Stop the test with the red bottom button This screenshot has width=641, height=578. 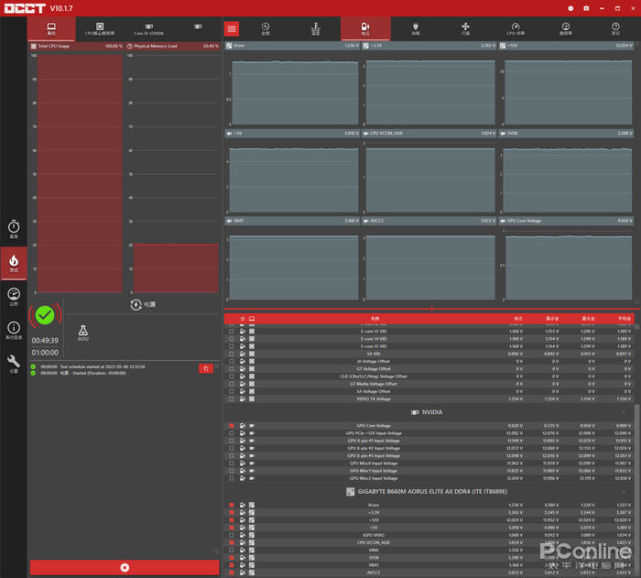click(x=125, y=567)
